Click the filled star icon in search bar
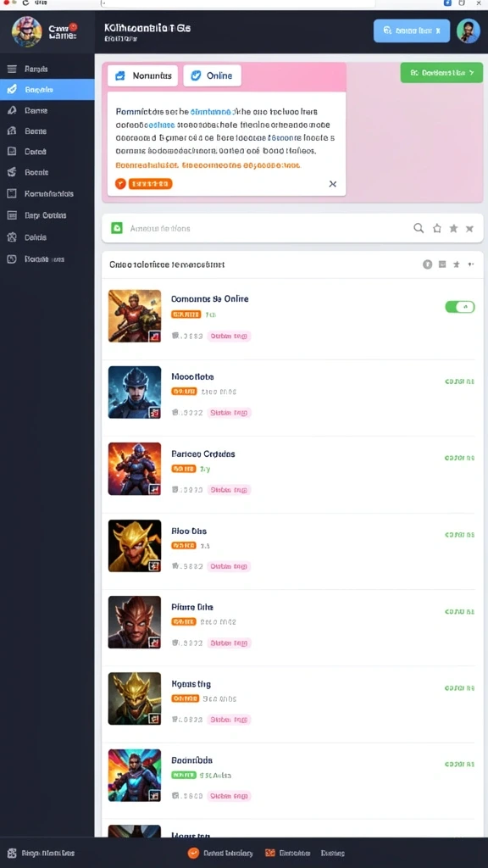 454,228
